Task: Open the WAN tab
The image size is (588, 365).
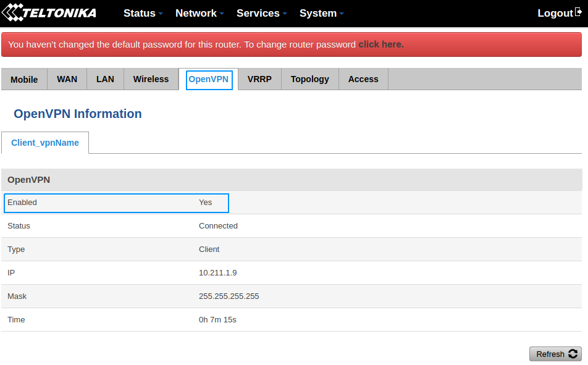Action: click(x=67, y=79)
